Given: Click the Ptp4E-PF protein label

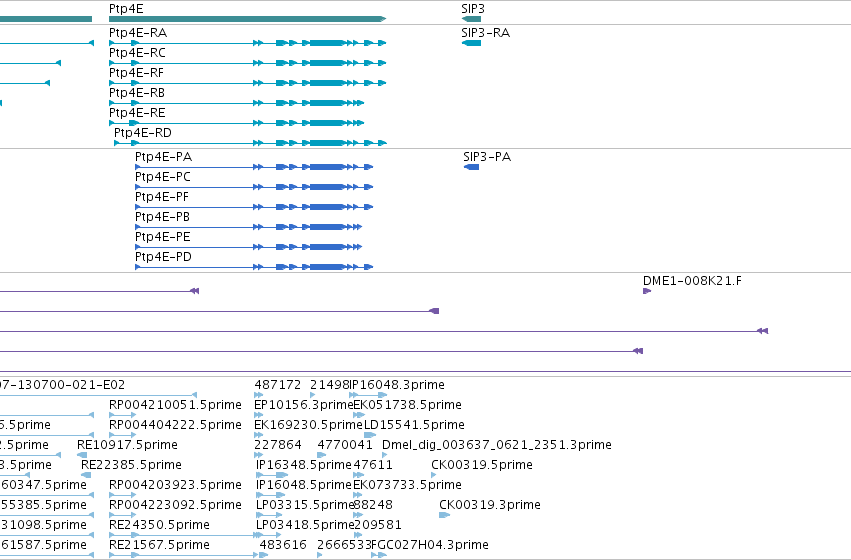Looking at the screenshot, I should click(162, 197).
